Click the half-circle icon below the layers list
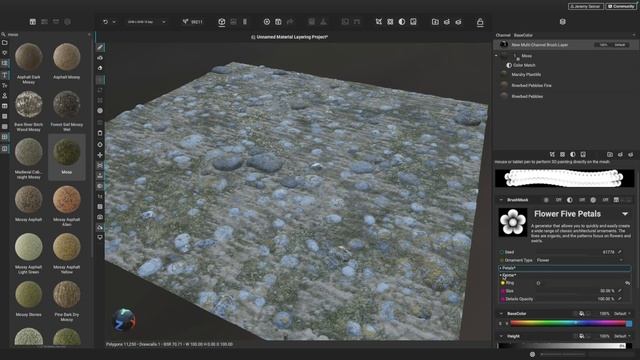640x360 pixels. coord(573,154)
